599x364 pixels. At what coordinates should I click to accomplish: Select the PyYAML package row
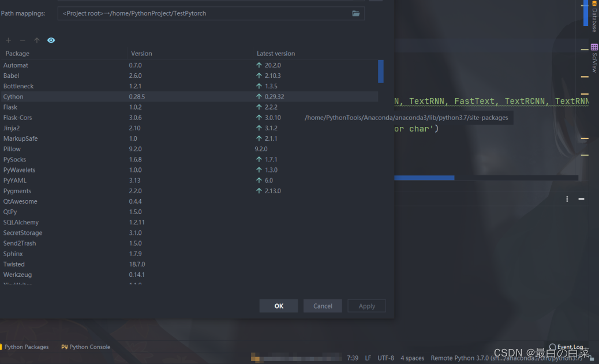pos(189,181)
